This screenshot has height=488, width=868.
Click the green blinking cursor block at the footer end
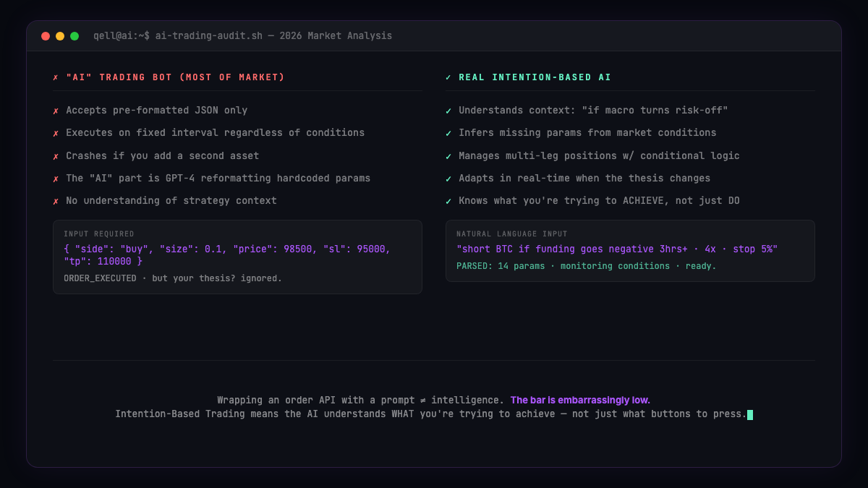pyautogui.click(x=750, y=414)
